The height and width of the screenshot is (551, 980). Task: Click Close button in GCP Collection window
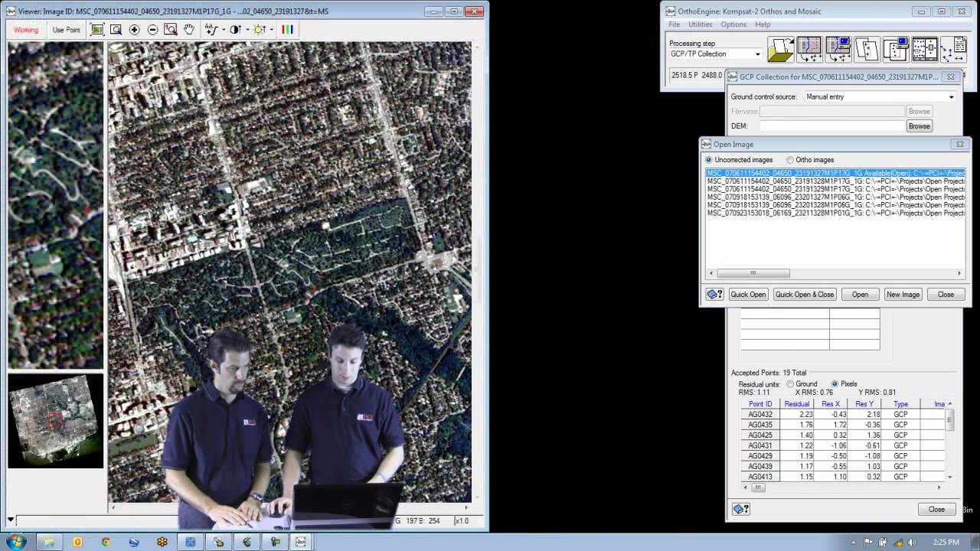pyautogui.click(x=936, y=510)
